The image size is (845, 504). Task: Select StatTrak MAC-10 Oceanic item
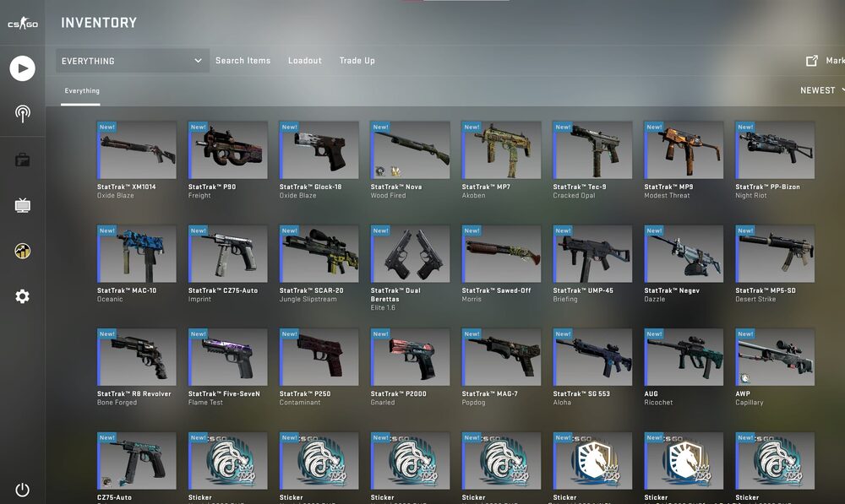click(136, 253)
